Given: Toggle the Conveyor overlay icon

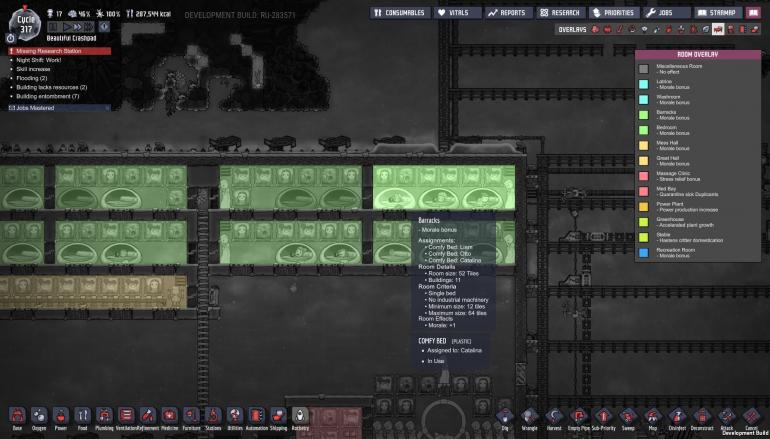Looking at the screenshot, I should point(755,29).
